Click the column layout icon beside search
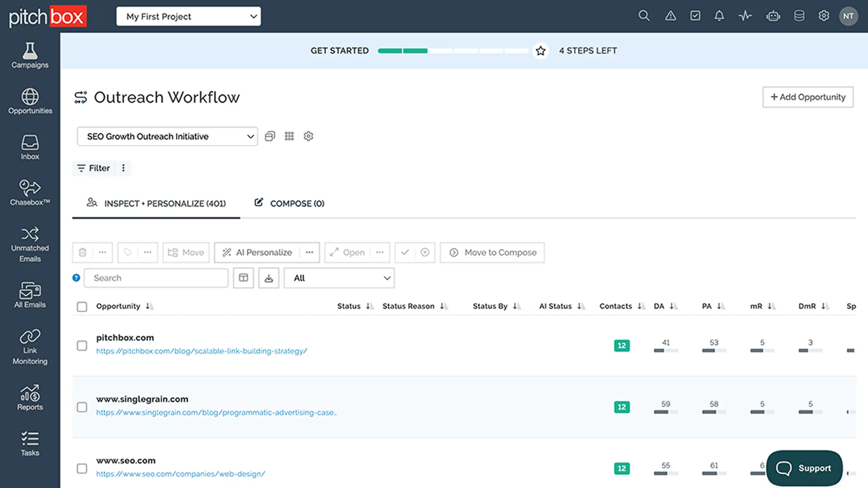The width and height of the screenshot is (868, 488). click(x=243, y=278)
